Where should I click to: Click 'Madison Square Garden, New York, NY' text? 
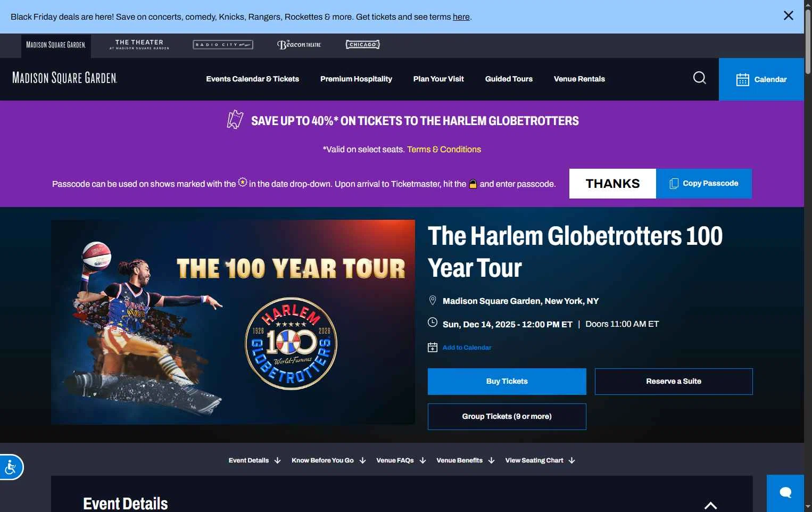[520, 301]
